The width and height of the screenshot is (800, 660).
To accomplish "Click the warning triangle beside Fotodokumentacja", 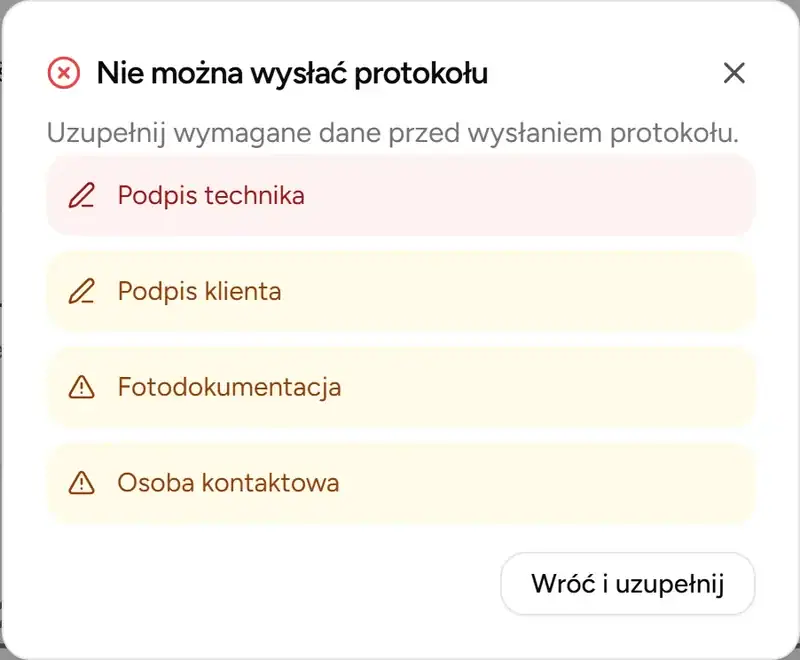I will [x=84, y=388].
